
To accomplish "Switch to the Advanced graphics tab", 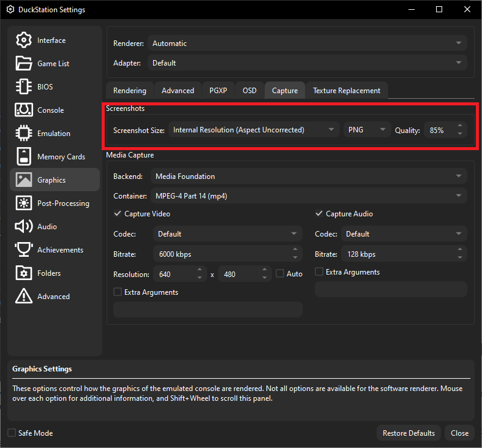I will click(x=178, y=91).
